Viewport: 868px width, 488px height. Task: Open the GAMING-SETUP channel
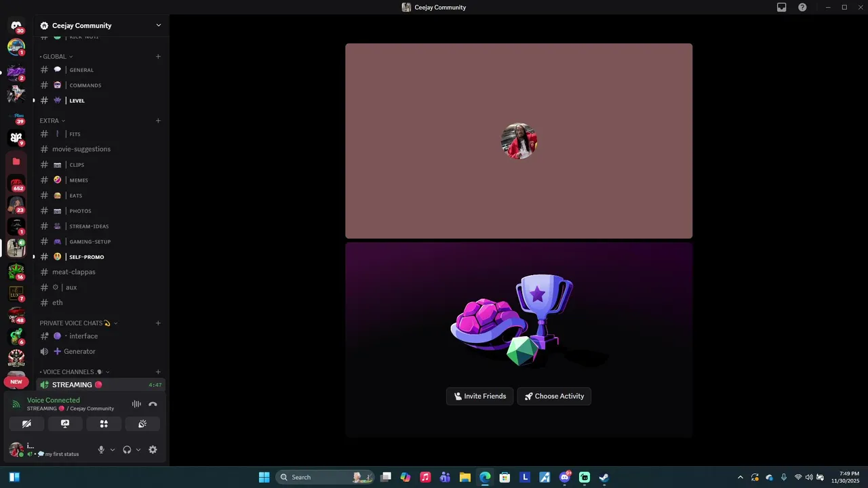[101, 241]
